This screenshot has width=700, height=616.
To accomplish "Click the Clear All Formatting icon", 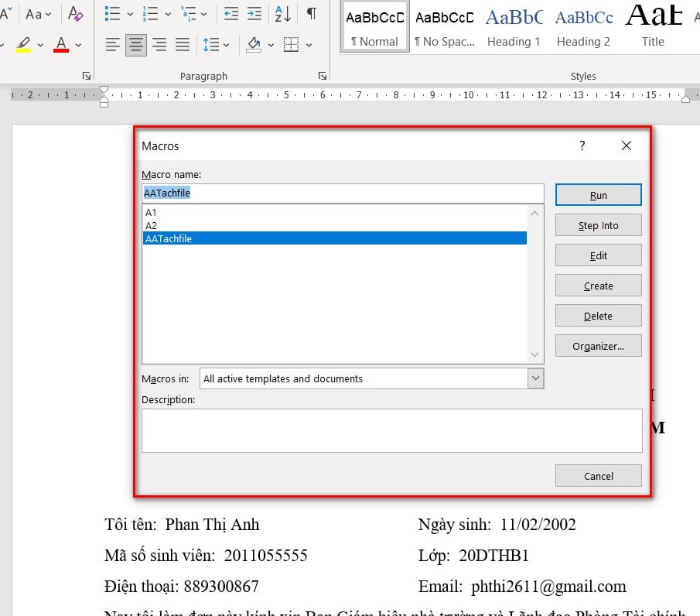I will point(75,14).
